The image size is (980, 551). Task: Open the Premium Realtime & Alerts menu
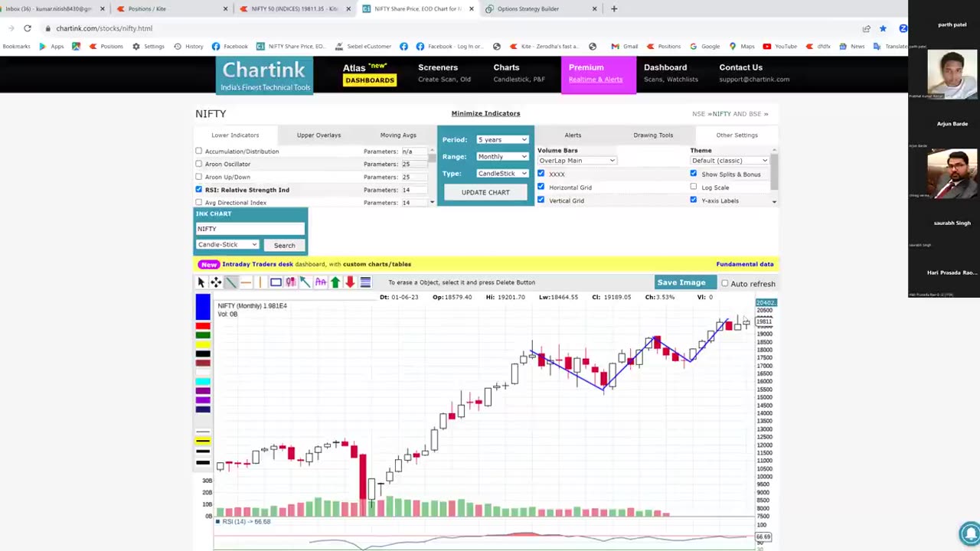[x=598, y=74]
